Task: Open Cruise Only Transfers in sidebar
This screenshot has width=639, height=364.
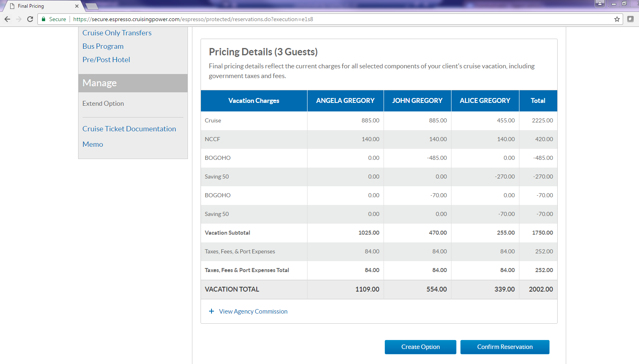Action: click(117, 33)
